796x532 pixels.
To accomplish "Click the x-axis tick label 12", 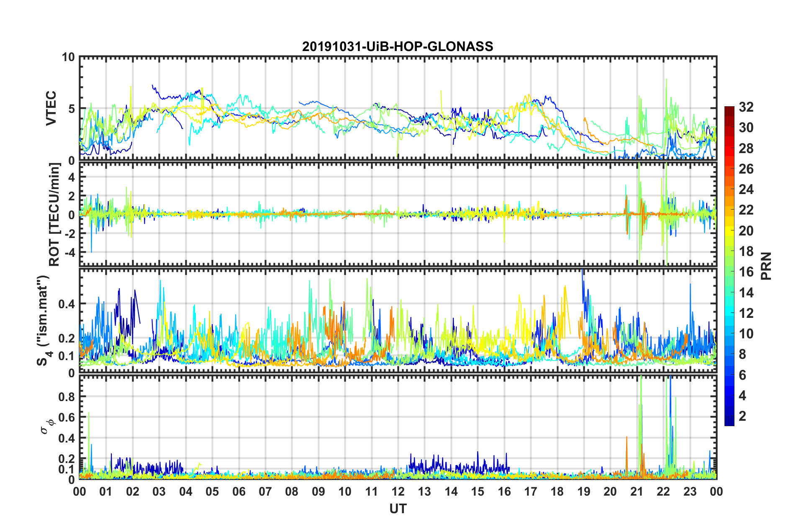I will (398, 491).
